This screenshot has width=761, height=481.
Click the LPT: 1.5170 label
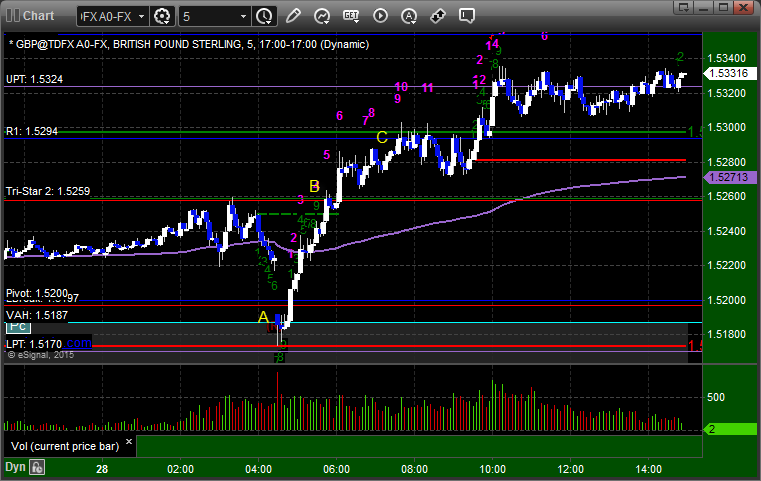click(x=34, y=344)
